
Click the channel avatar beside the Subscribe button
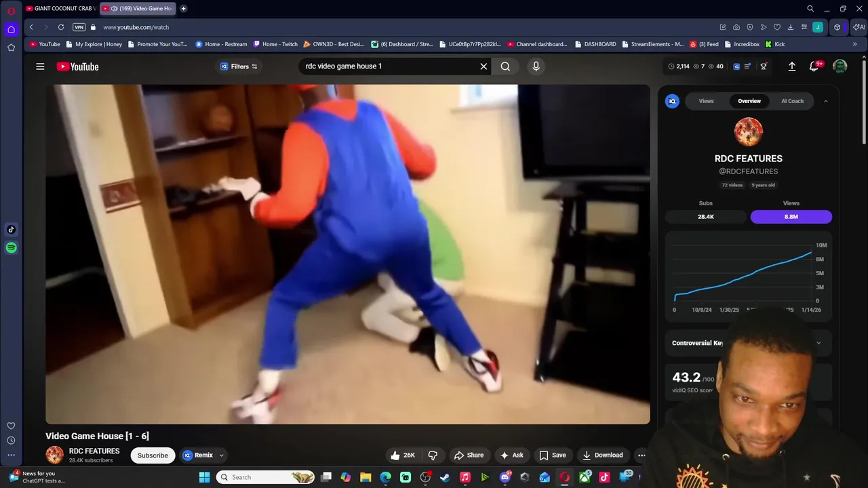tap(54, 455)
